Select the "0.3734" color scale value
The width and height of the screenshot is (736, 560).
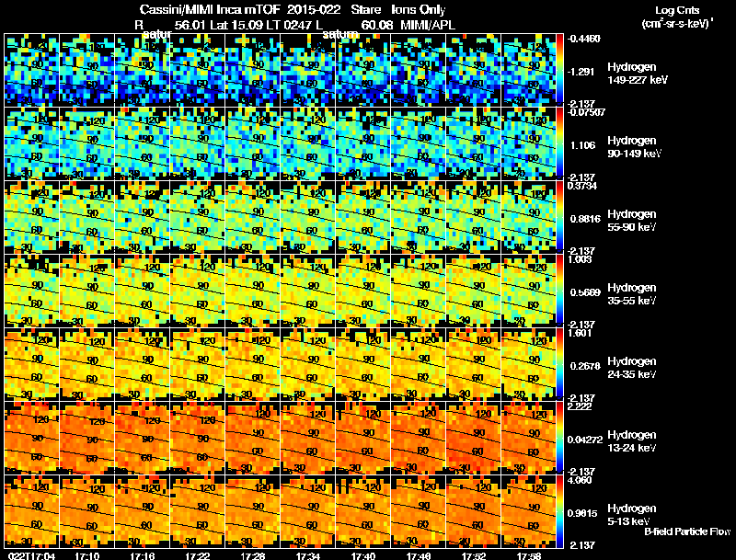pos(582,186)
